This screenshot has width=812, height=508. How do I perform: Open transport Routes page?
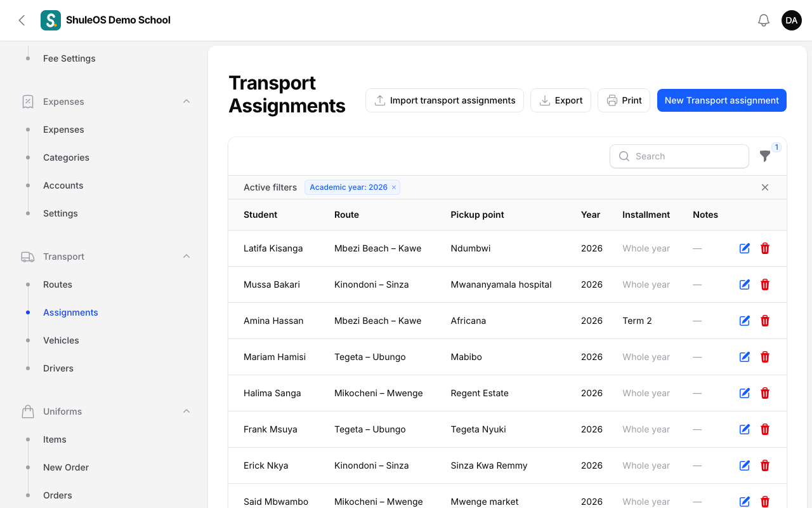click(58, 284)
